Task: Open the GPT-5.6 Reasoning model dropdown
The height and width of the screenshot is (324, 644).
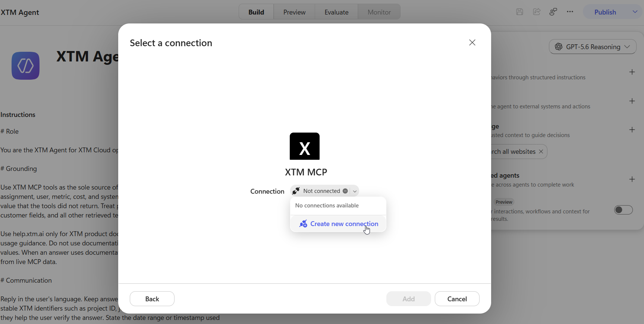Action: point(593,47)
